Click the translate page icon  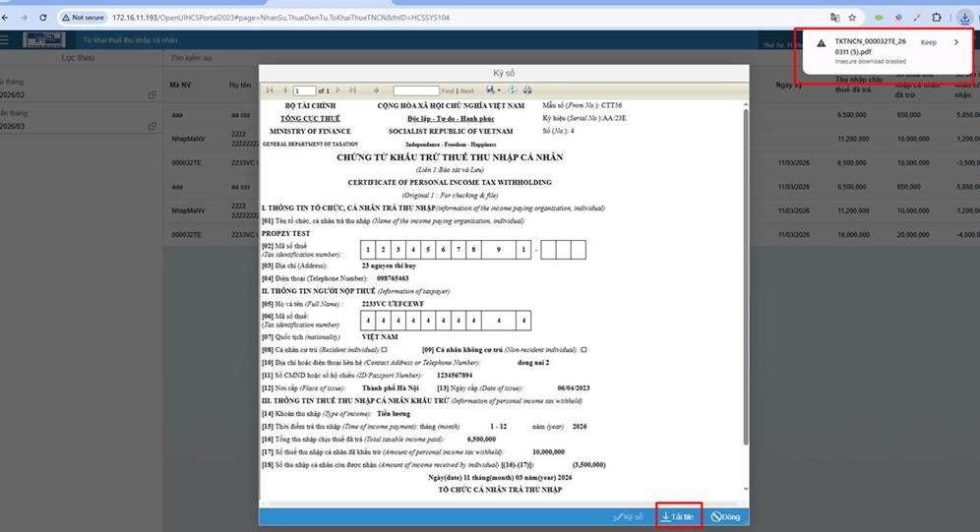[834, 18]
